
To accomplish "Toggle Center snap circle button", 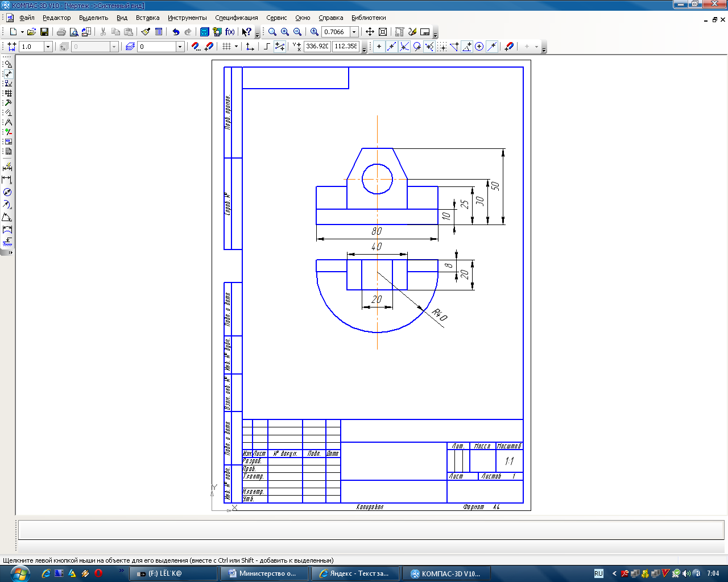I will (479, 47).
